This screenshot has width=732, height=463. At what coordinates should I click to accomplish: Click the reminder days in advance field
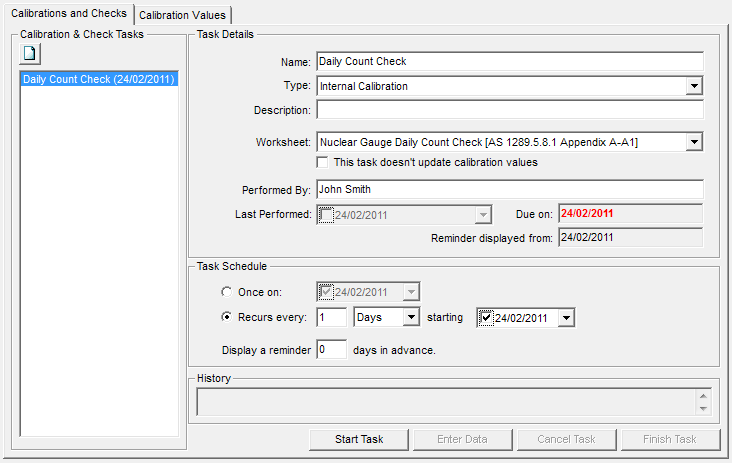(331, 350)
